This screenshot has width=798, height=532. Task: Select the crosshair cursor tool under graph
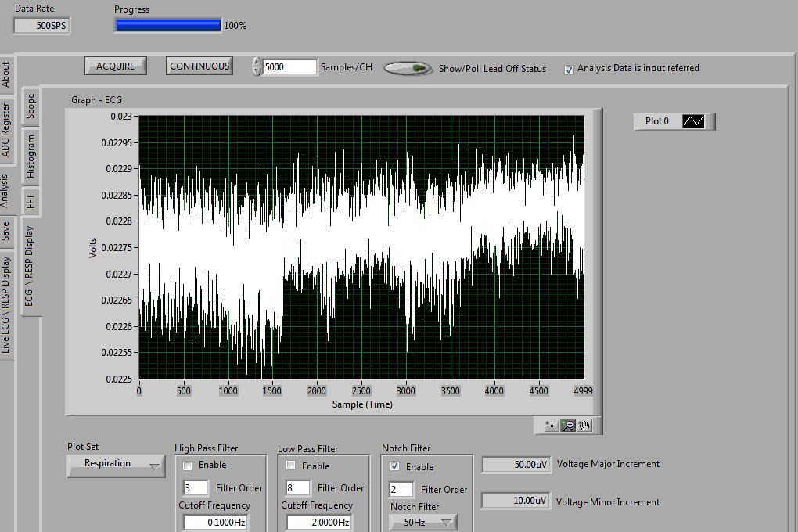tap(552, 426)
